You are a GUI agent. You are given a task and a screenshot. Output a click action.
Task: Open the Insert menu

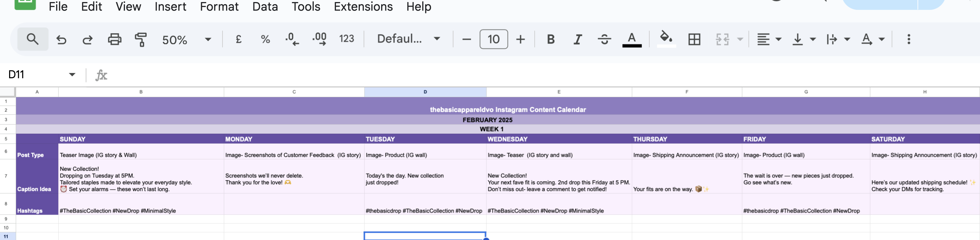pyautogui.click(x=170, y=6)
